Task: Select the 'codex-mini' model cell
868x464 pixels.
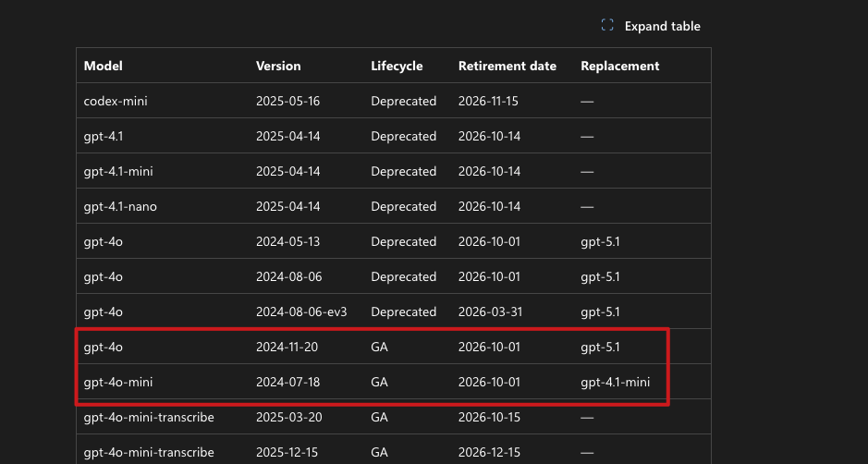Action: tap(116, 101)
